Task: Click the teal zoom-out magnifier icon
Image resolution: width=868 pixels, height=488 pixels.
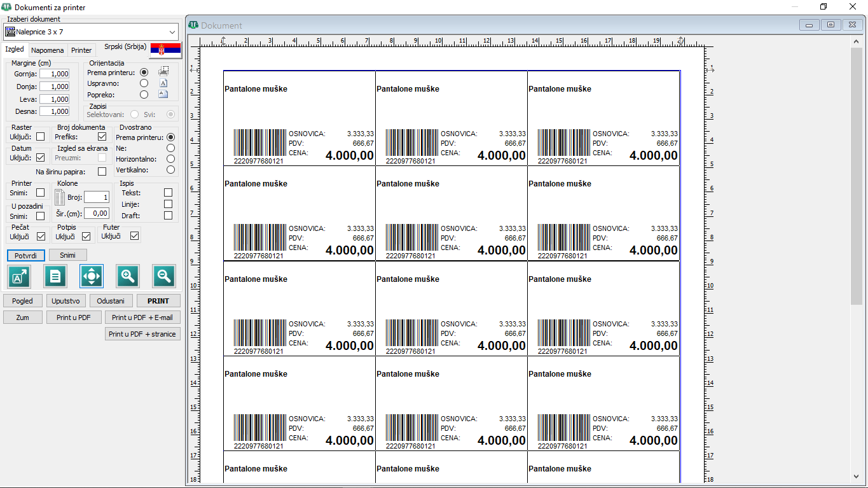Action: pyautogui.click(x=164, y=276)
